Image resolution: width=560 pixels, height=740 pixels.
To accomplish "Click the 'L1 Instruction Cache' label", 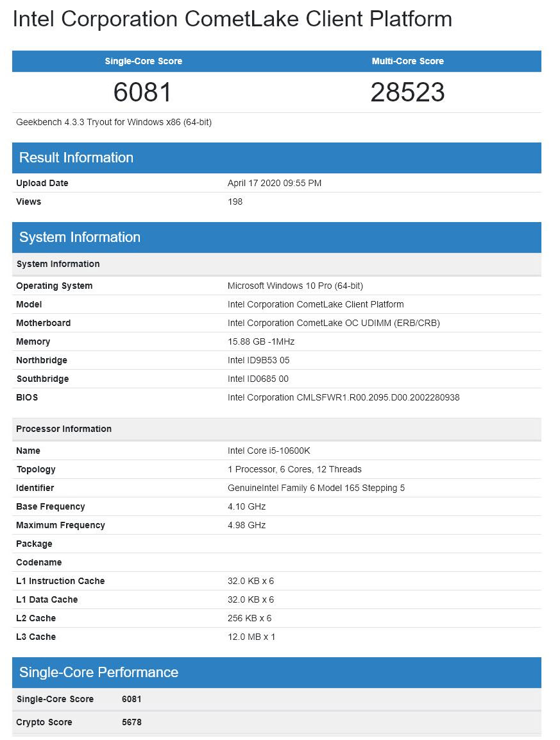I will click(x=60, y=581).
